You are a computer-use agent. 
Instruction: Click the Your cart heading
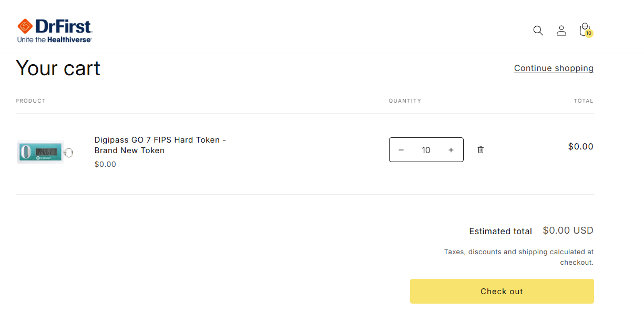(58, 68)
